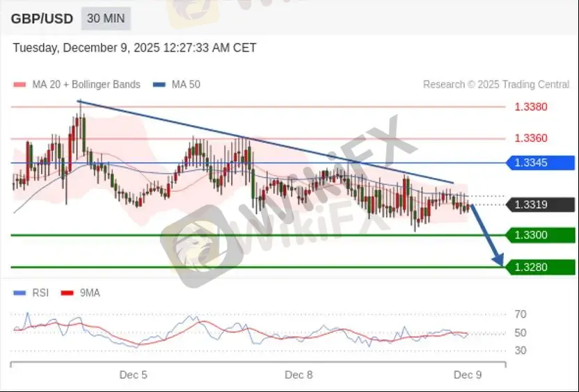Click the green 1.3280 support price tag
579x392 pixels.
pos(540,267)
